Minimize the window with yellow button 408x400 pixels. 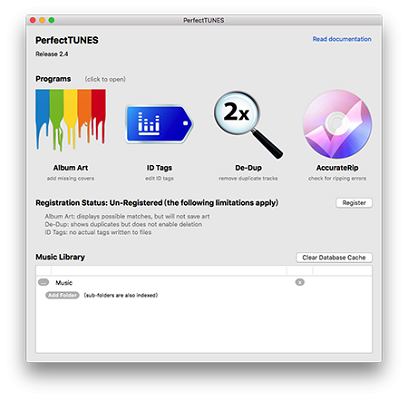coord(42,20)
